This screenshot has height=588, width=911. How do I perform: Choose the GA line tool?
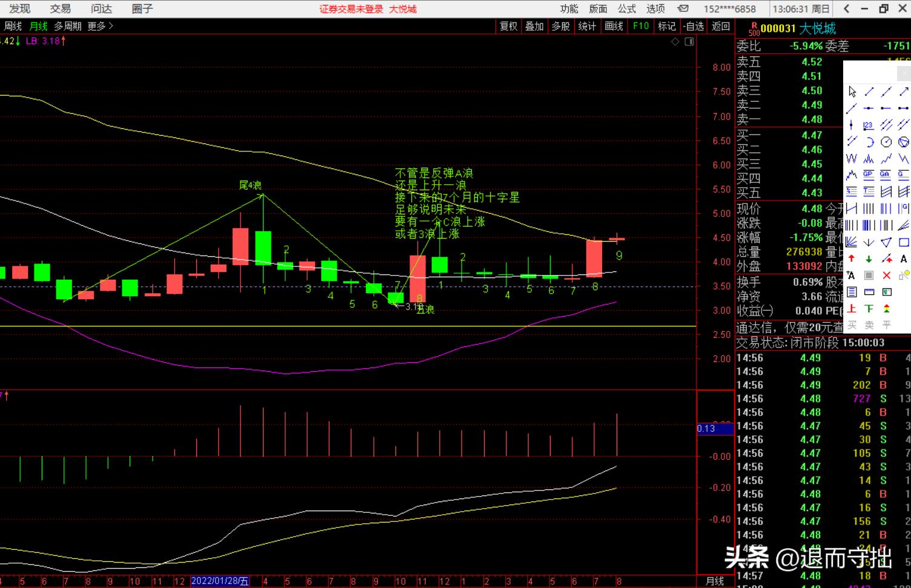(x=886, y=175)
